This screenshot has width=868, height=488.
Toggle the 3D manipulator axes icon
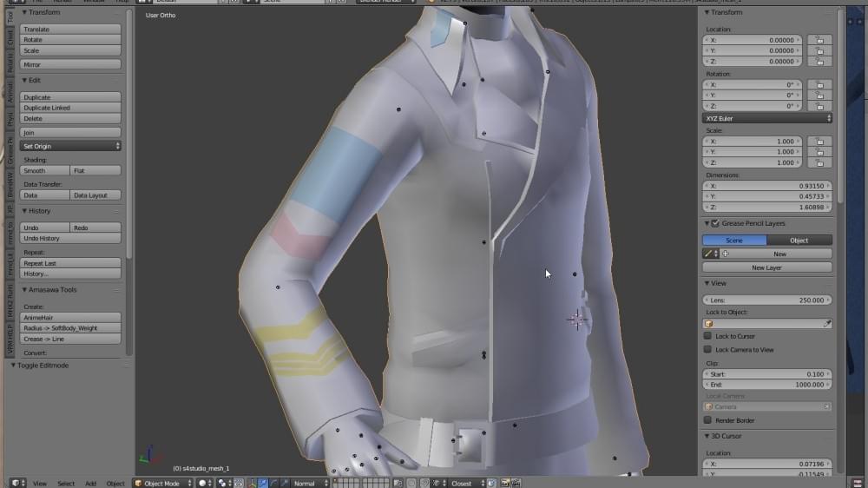pos(252,483)
